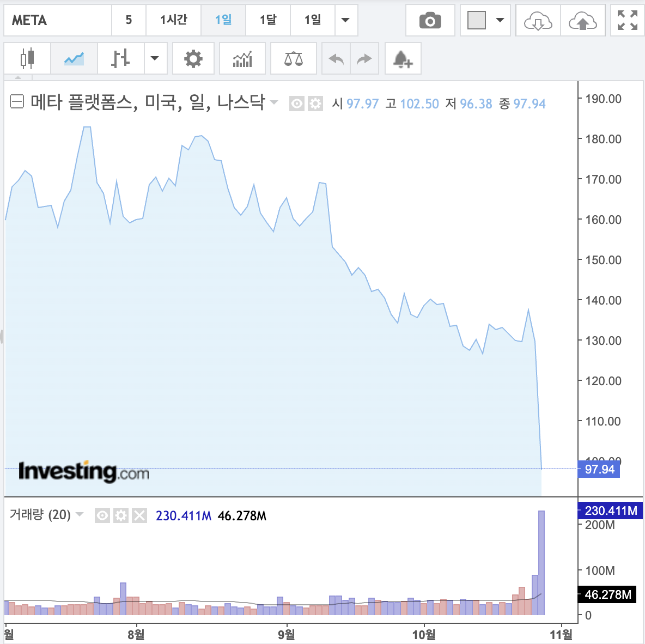This screenshot has height=644, width=645.
Task: Select the candlestick chart type icon
Action: tap(27, 58)
